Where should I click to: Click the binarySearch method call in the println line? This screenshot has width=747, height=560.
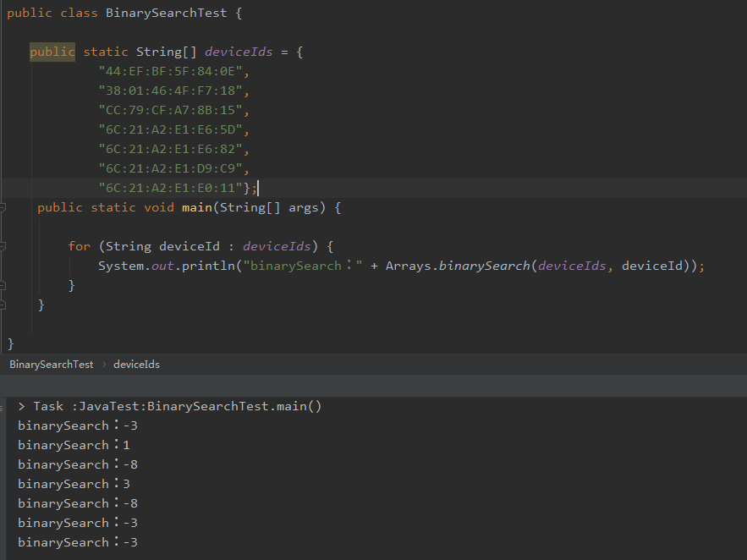pyautogui.click(x=485, y=266)
